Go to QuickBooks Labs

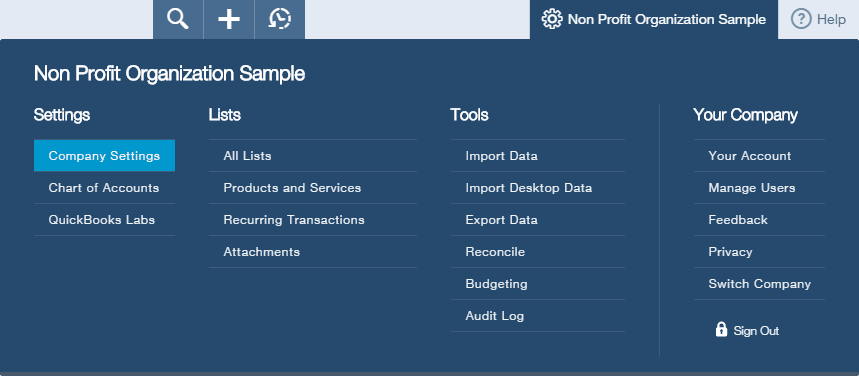[104, 220]
